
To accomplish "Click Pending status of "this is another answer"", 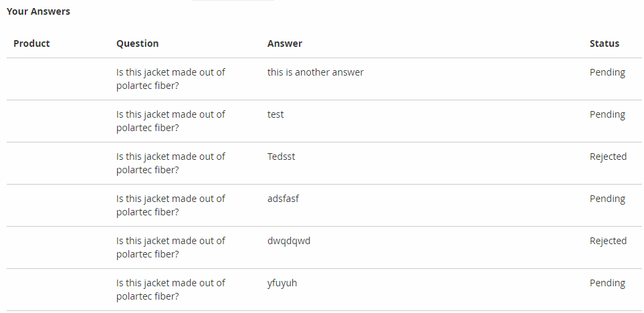I will (607, 72).
